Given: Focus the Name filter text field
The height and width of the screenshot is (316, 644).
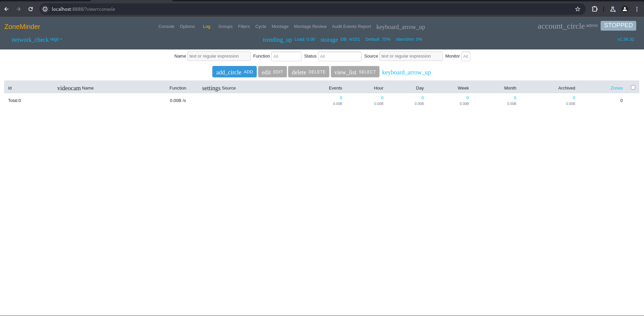Looking at the screenshot, I should pos(219,56).
